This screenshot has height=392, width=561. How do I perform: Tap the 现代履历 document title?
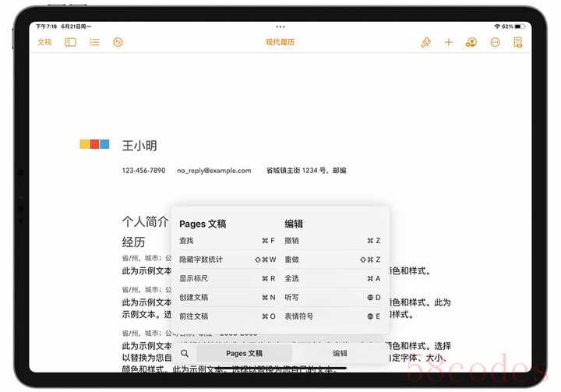pos(280,42)
